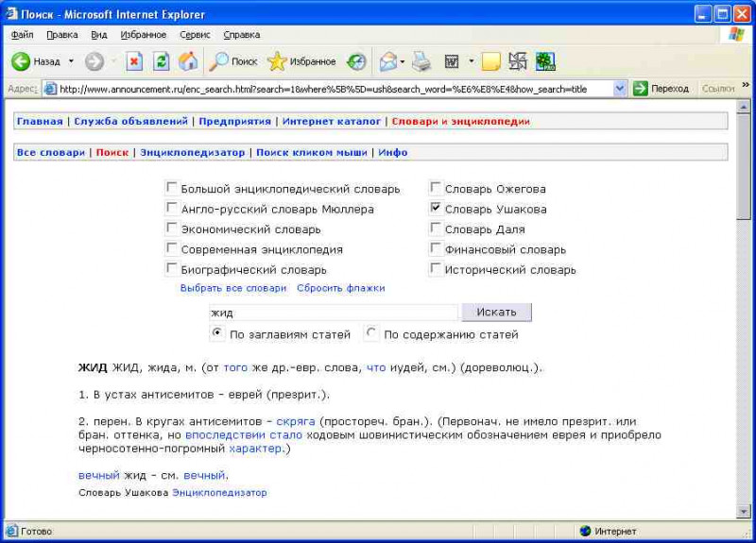
Task: Open the Поиск magnifier toolbar button
Action: pos(233,61)
